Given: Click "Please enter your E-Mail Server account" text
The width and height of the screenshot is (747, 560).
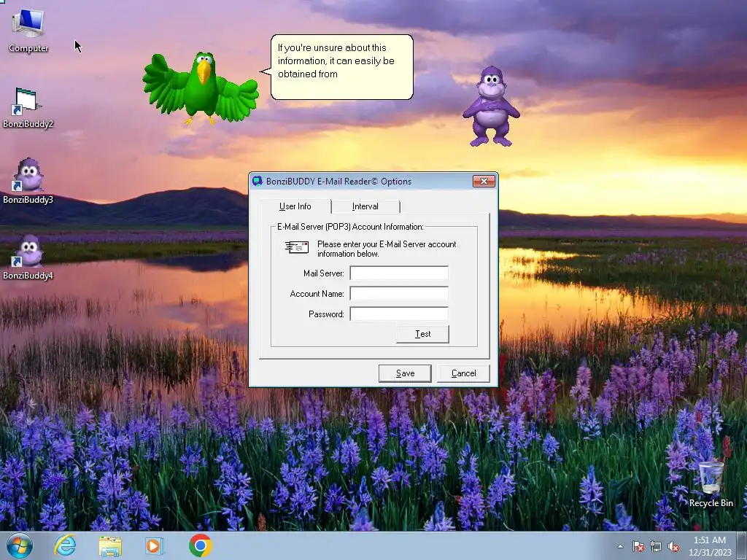Looking at the screenshot, I should point(387,244).
